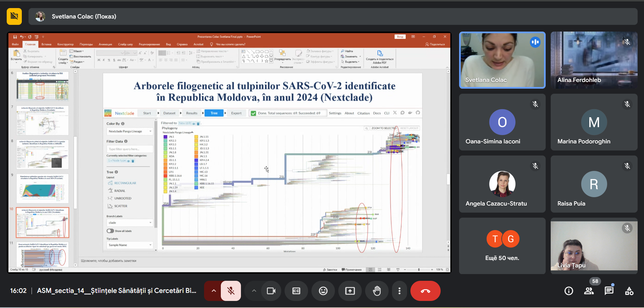Click ZOOM TO SELECTED button in tree

(384, 128)
